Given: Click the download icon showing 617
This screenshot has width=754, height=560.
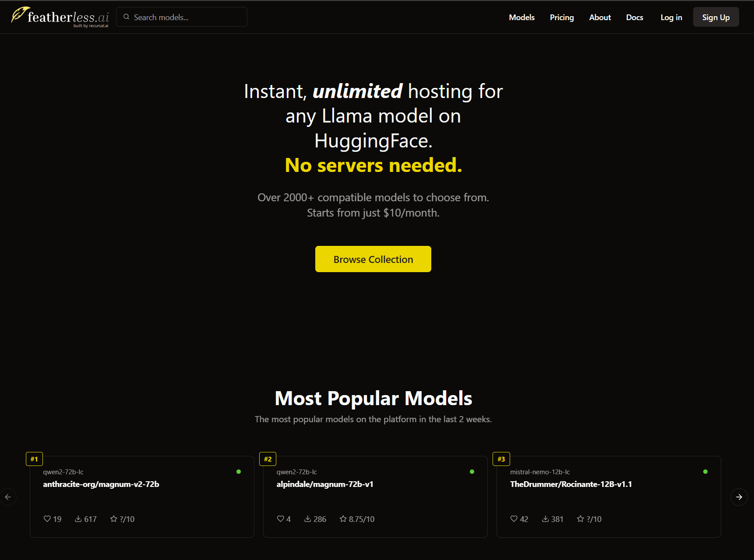Looking at the screenshot, I should (x=78, y=519).
